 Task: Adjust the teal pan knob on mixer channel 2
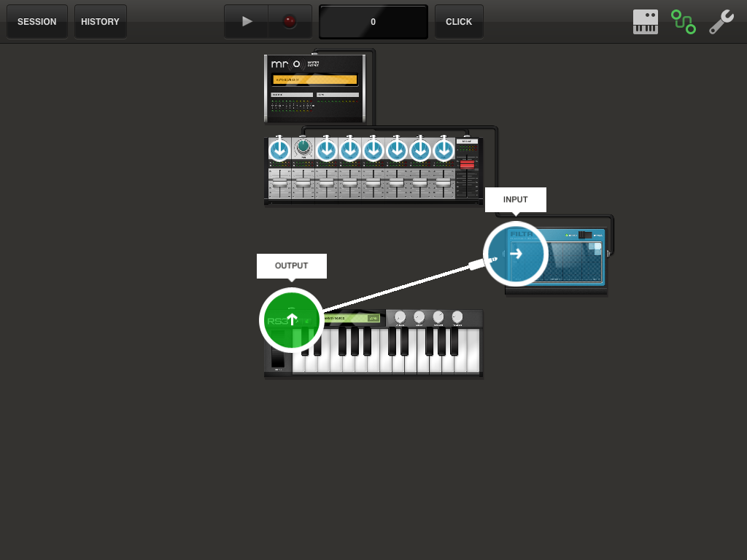[x=303, y=147]
